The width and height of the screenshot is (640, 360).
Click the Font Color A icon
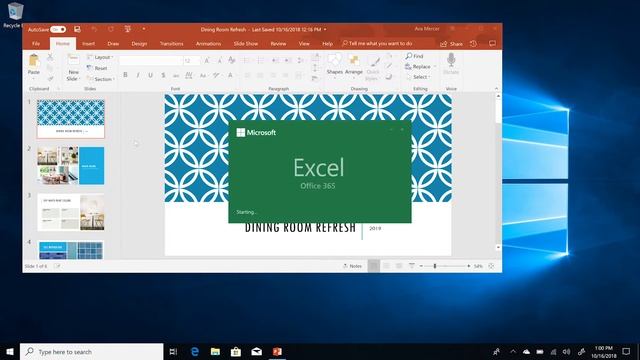tap(231, 75)
